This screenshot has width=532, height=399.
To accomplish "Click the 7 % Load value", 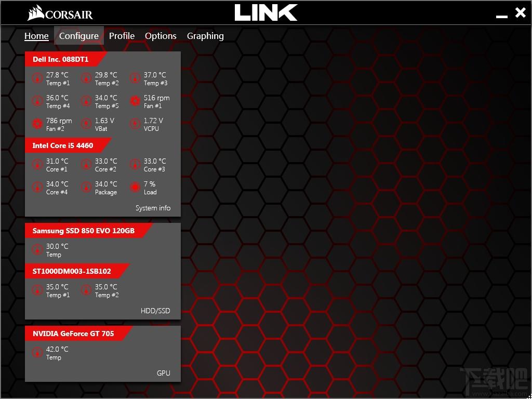I will 150,184.
